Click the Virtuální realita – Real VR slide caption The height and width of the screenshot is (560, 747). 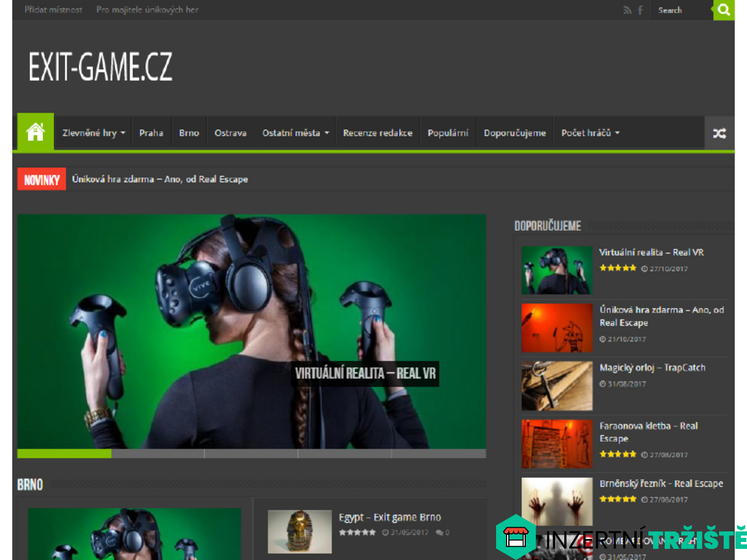(365, 373)
